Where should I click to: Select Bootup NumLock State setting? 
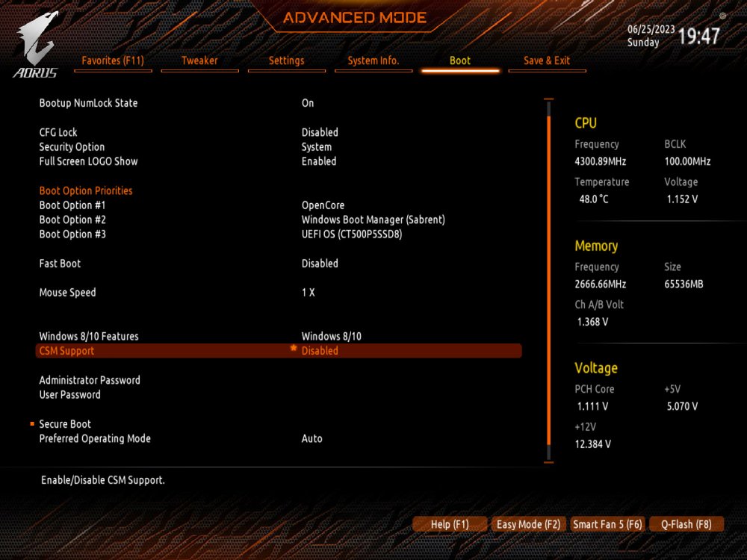coord(88,103)
